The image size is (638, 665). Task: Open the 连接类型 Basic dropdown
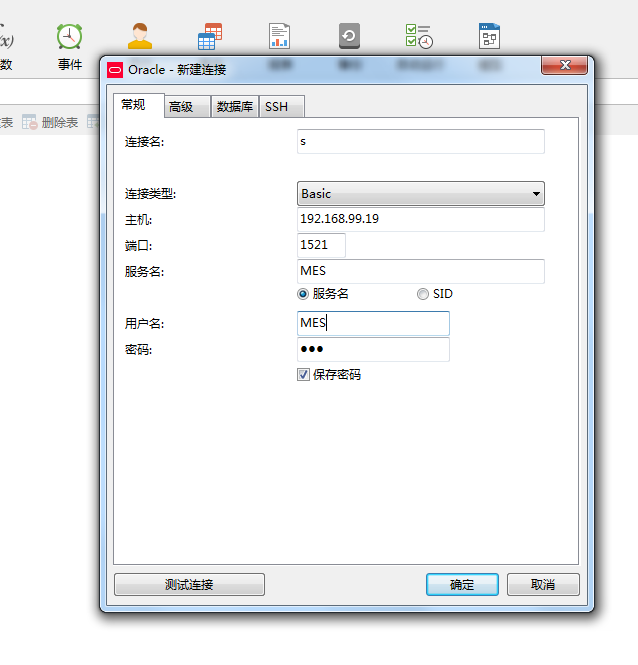click(x=421, y=194)
